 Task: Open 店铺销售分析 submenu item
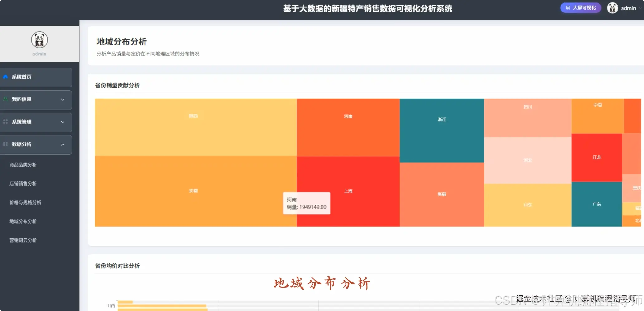(23, 184)
